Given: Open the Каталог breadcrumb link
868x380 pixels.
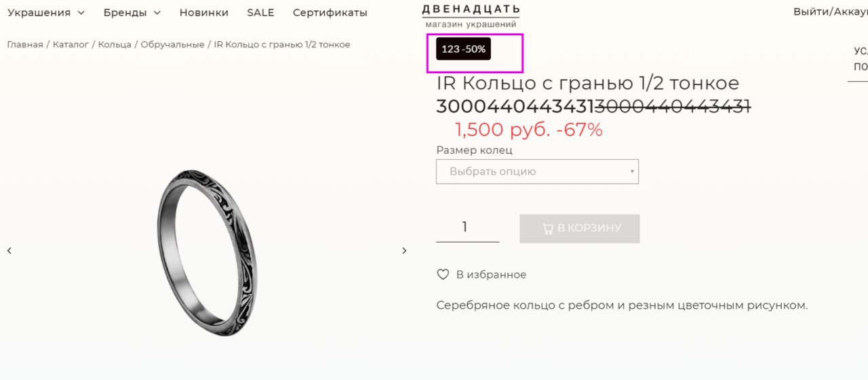Looking at the screenshot, I should tap(71, 45).
